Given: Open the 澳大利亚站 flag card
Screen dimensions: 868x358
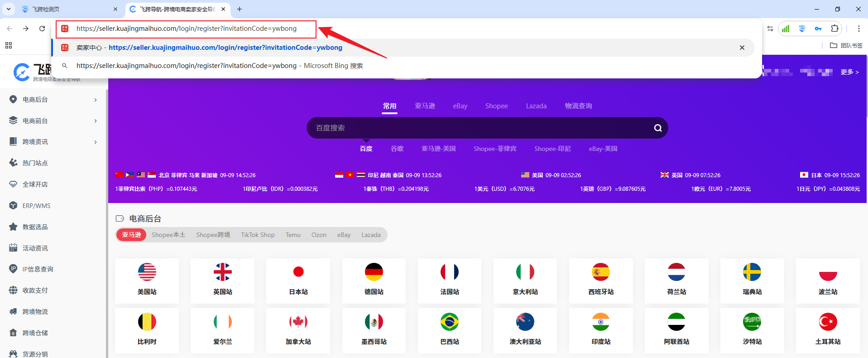Looking at the screenshot, I should pos(525,330).
